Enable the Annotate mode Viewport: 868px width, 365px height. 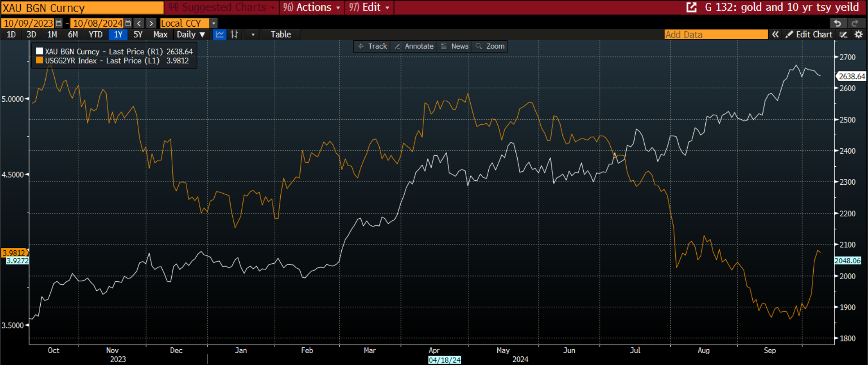pyautogui.click(x=414, y=46)
